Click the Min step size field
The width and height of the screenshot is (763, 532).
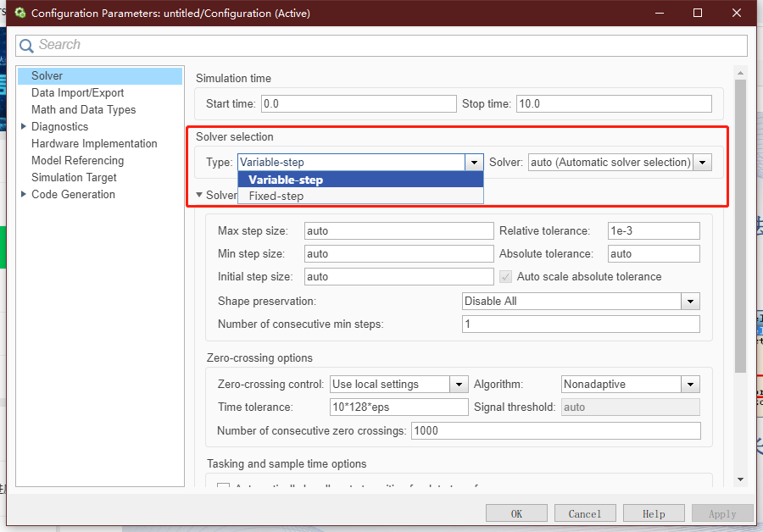pyautogui.click(x=399, y=254)
